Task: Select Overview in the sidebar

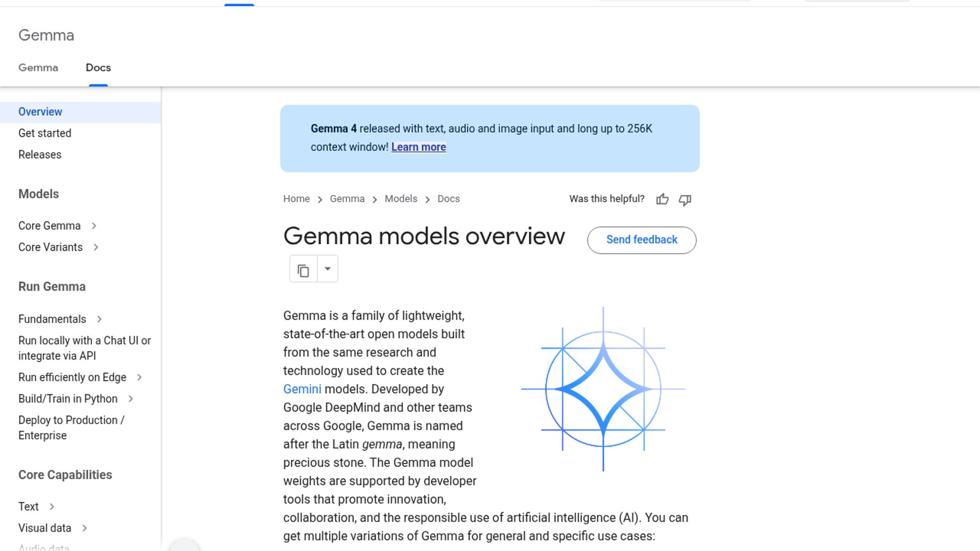Action: (x=40, y=112)
